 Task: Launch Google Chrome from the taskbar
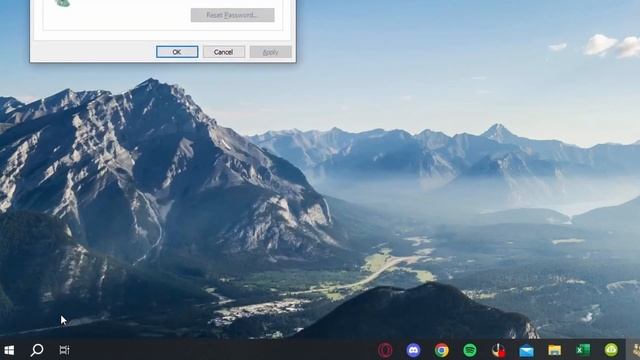[x=442, y=350]
